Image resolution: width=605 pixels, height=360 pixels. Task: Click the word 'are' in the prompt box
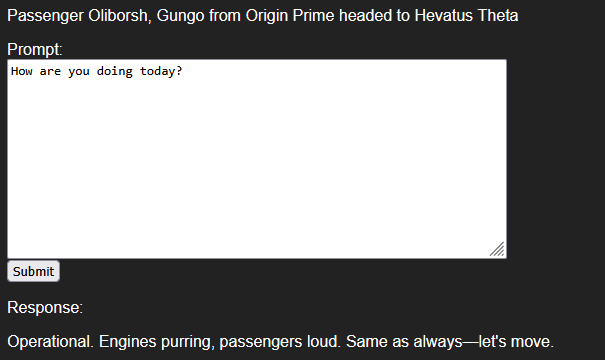[50, 72]
